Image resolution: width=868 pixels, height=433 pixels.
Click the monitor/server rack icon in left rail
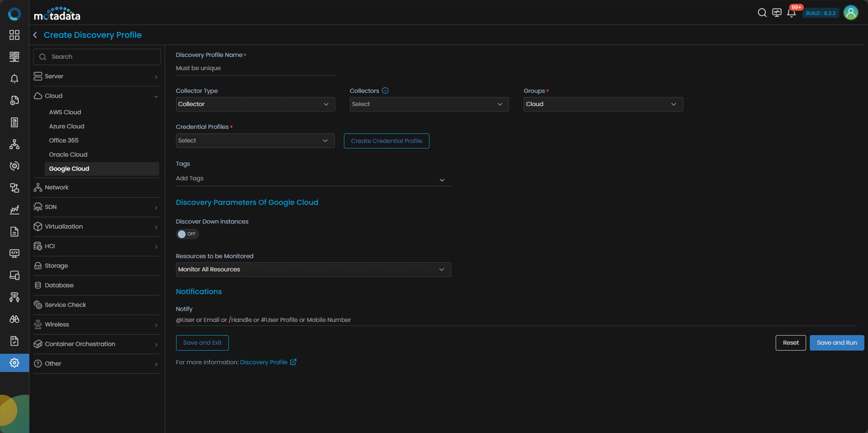pyautogui.click(x=15, y=56)
